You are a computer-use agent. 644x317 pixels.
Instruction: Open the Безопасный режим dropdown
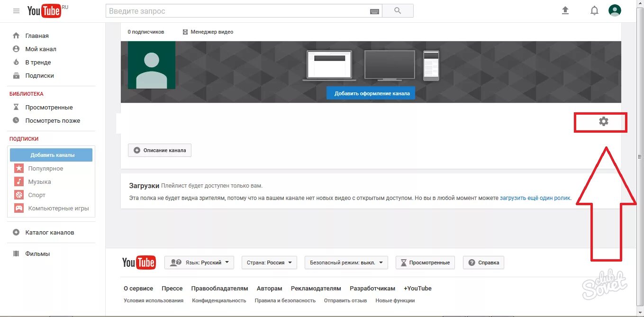coord(346,262)
